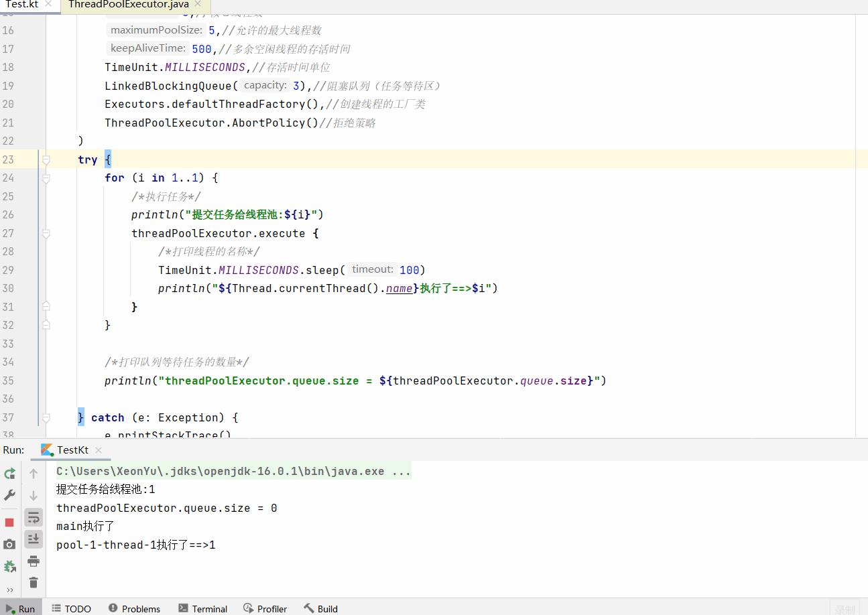Click console line 'main执行了'

point(85,527)
